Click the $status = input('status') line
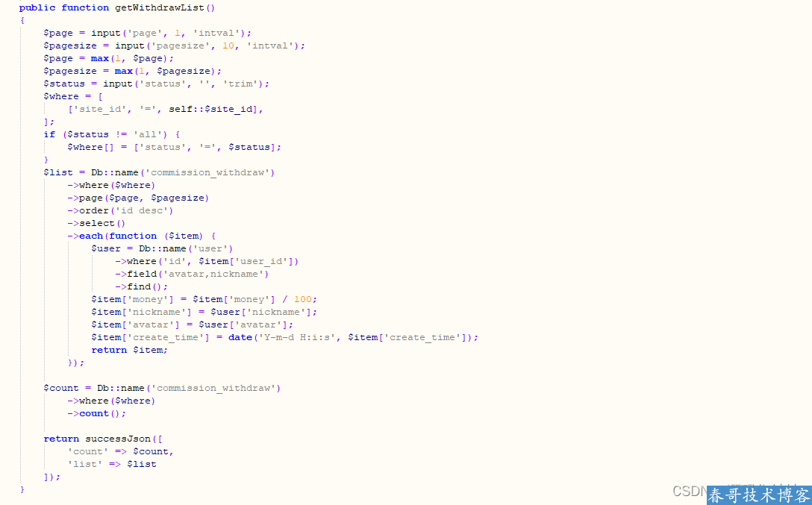This screenshot has width=812, height=505. coord(157,84)
